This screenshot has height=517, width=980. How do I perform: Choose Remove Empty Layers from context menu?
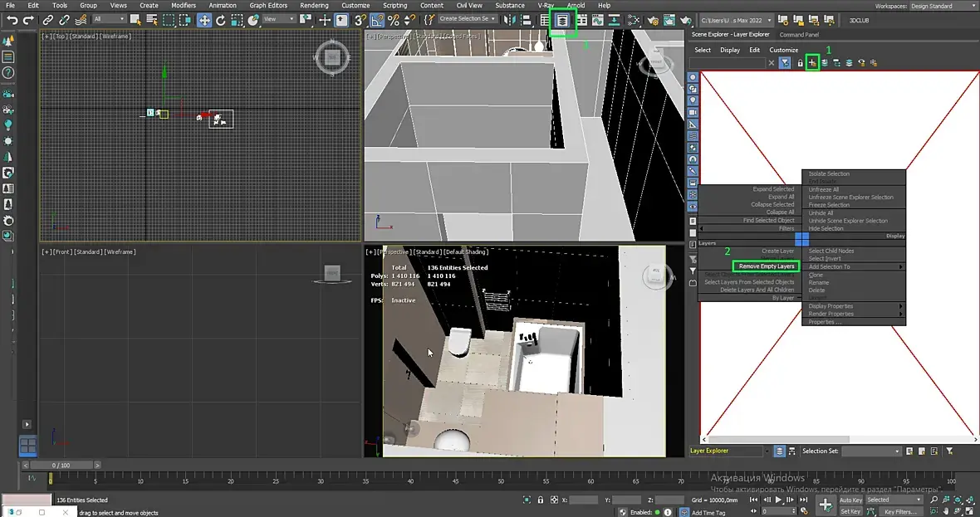766,266
